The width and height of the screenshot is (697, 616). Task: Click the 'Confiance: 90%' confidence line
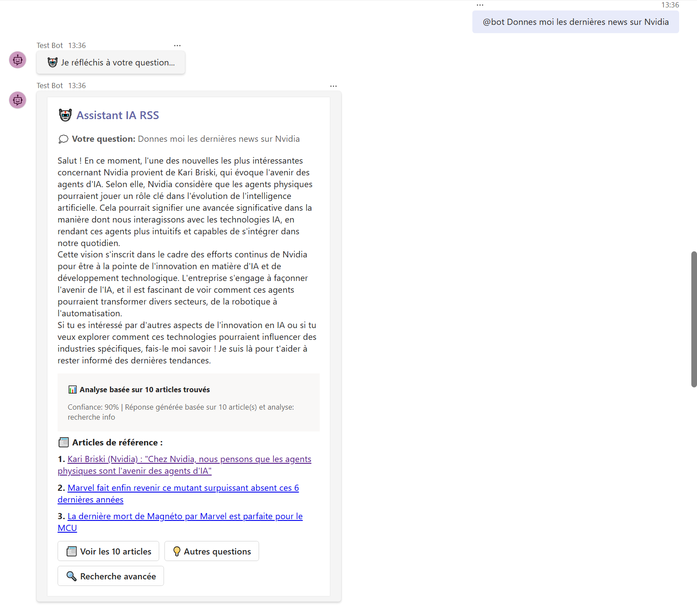pyautogui.click(x=181, y=412)
